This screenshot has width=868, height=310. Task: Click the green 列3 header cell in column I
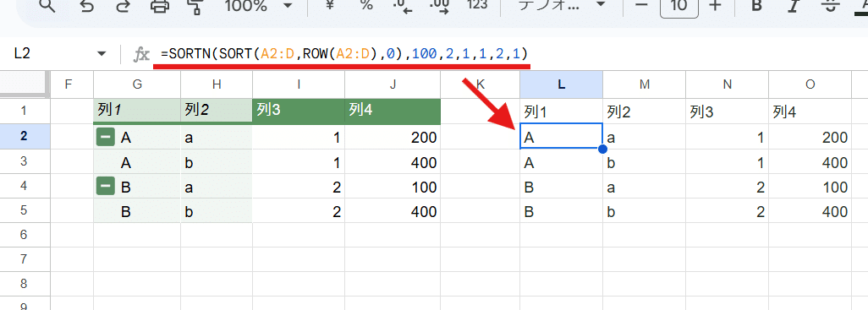coord(299,111)
